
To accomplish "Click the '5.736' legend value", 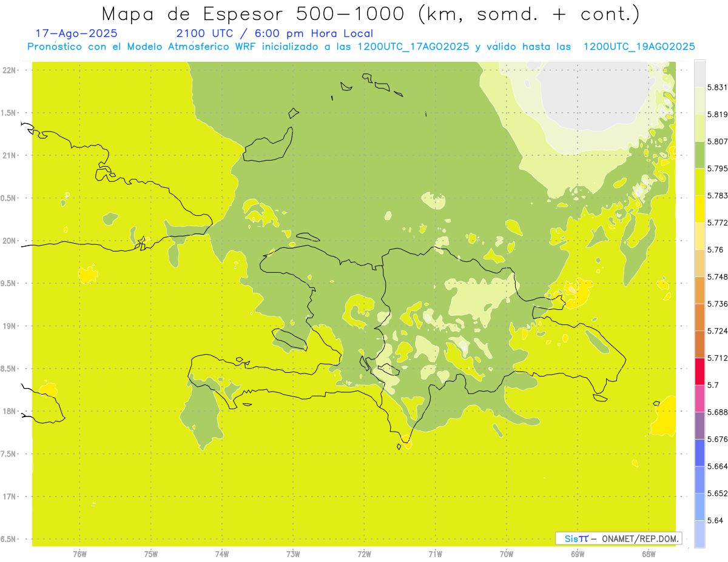I will (x=717, y=304).
